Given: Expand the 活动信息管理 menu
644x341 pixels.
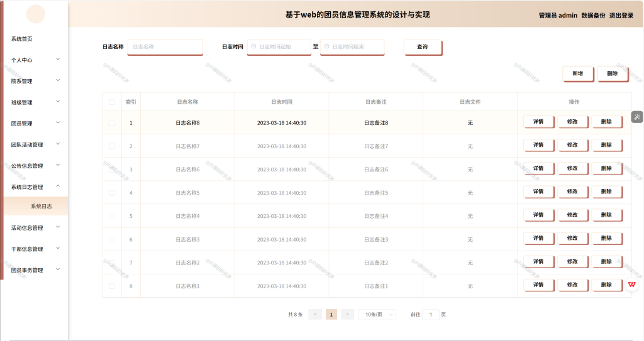Looking at the screenshot, I should click(x=35, y=228).
